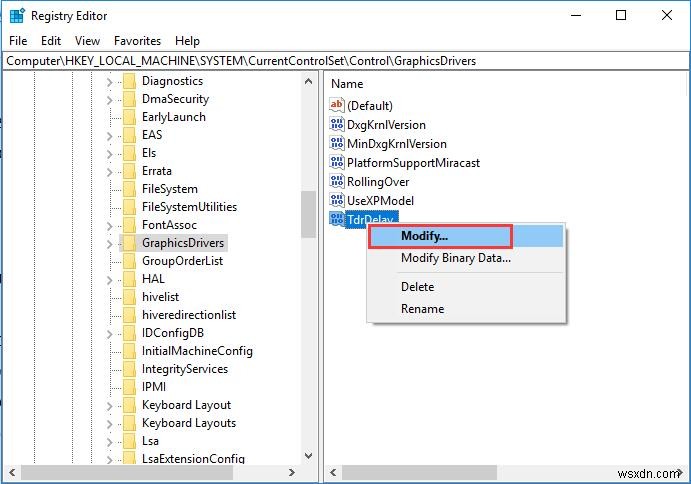Click tree pane horizontal scroll right arrow
Image resolution: width=691 pixels, height=484 pixels.
[291, 473]
